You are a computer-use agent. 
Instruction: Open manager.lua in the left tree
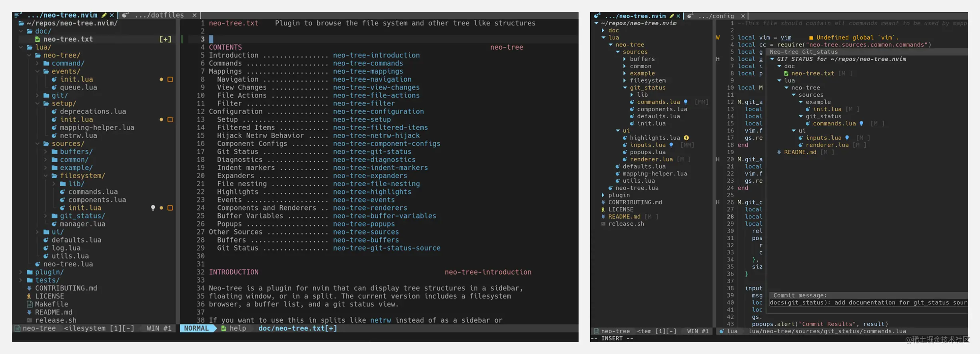[x=83, y=224]
